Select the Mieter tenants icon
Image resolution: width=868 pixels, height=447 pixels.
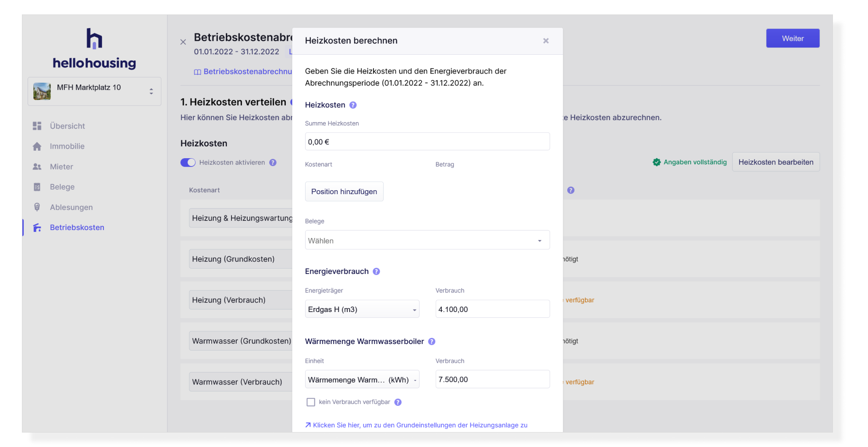(x=38, y=167)
